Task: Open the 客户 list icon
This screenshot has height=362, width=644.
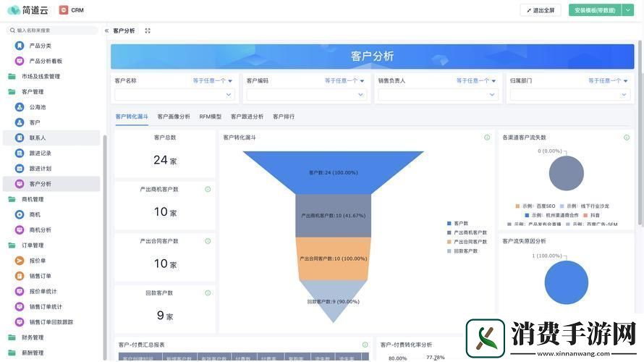Action: (x=20, y=122)
